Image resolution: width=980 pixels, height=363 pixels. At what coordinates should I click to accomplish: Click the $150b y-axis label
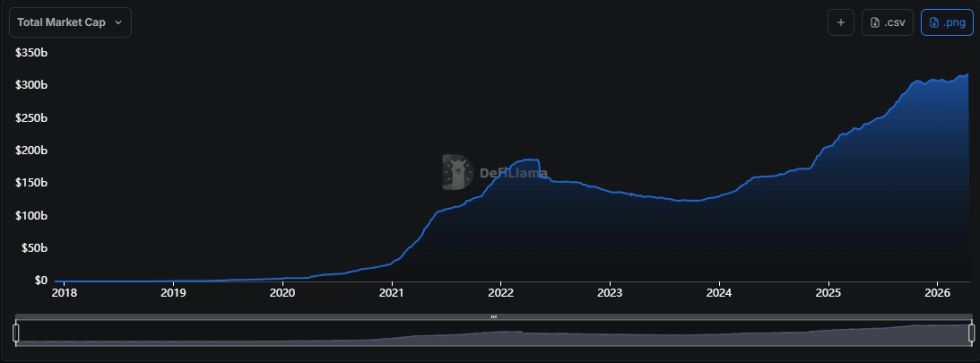pos(31,183)
